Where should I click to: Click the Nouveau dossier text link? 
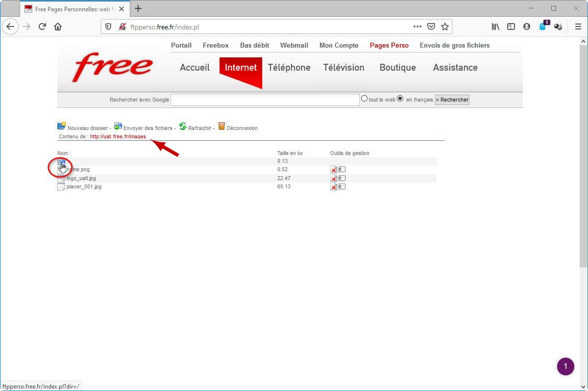pos(88,128)
